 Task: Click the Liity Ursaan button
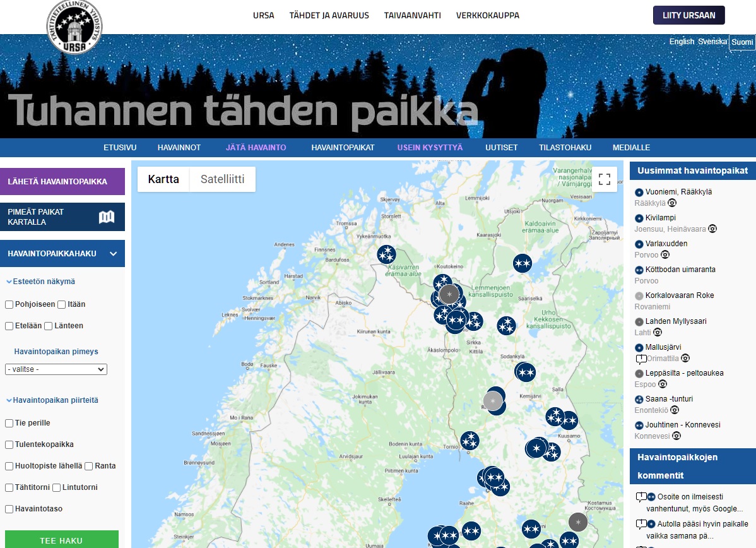pyautogui.click(x=688, y=15)
